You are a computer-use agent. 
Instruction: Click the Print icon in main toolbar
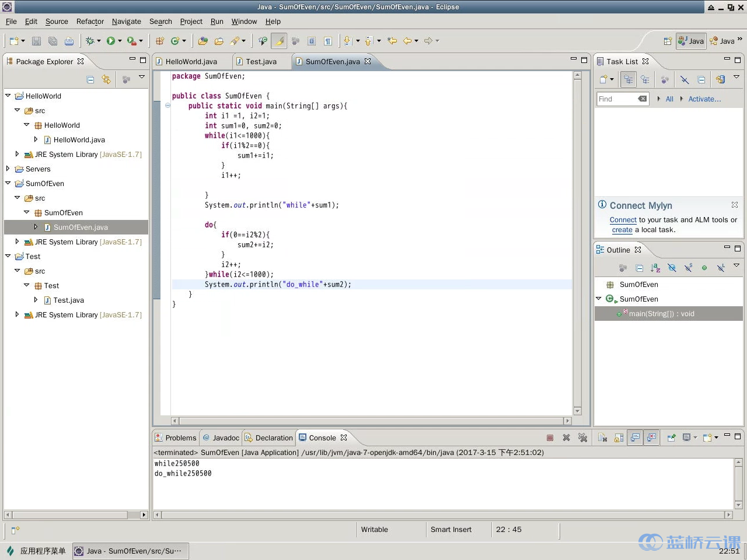(69, 41)
